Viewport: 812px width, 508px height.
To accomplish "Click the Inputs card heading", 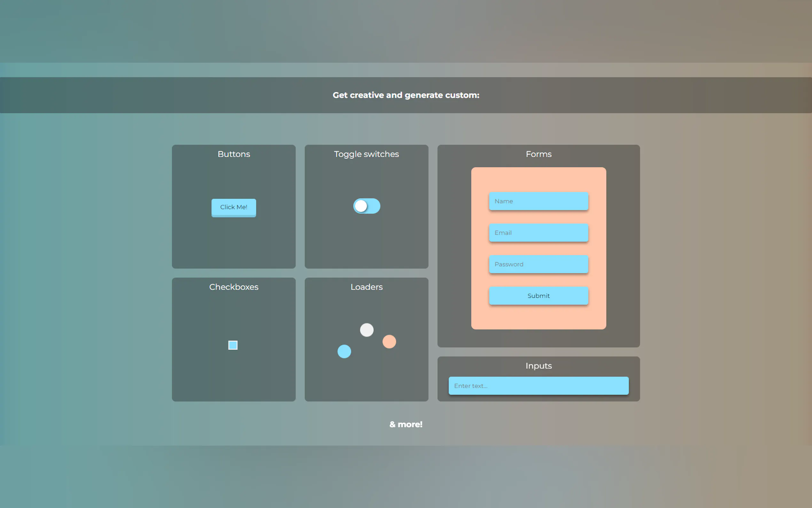I will click(x=538, y=366).
